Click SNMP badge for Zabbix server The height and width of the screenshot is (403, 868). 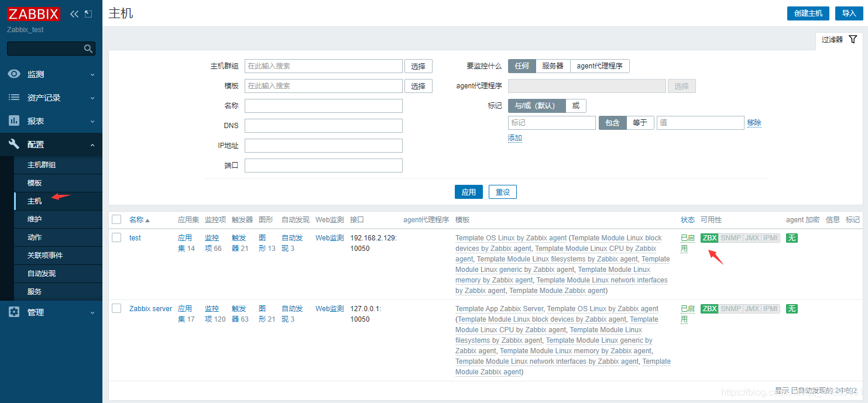(730, 309)
